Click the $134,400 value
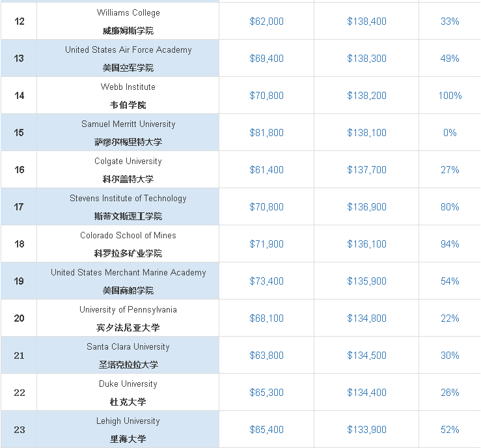 click(366, 393)
